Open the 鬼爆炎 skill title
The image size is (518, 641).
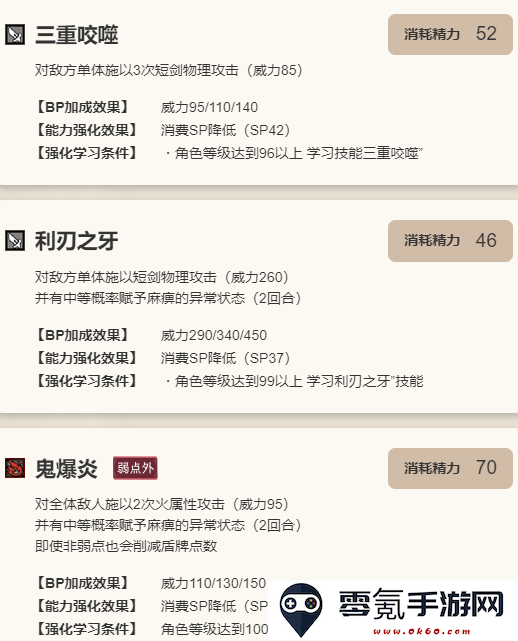[x=66, y=468]
